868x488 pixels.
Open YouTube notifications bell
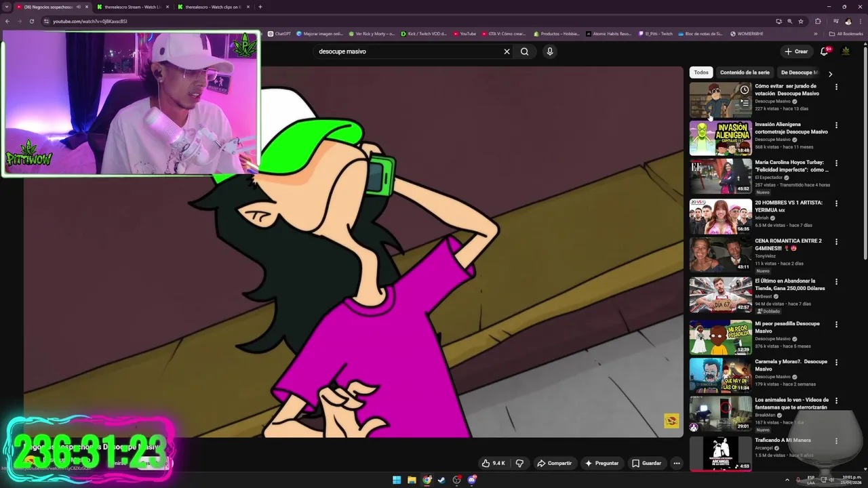tap(825, 52)
